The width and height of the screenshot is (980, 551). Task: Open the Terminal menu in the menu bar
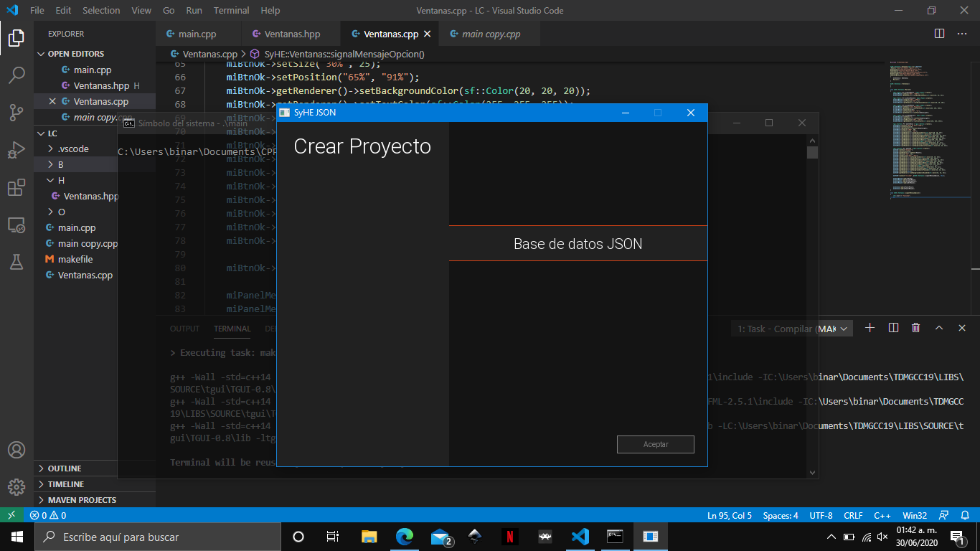(230, 10)
